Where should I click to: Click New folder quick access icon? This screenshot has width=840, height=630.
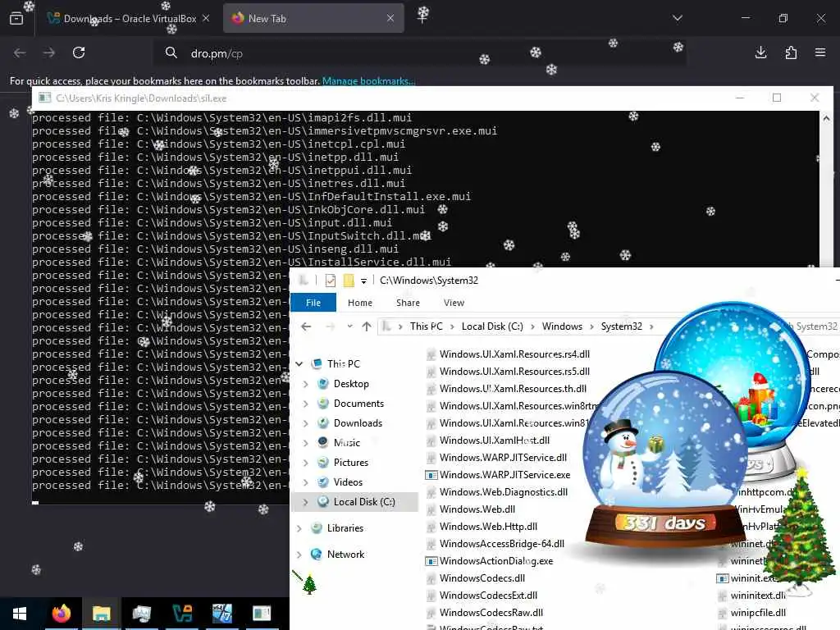click(349, 281)
